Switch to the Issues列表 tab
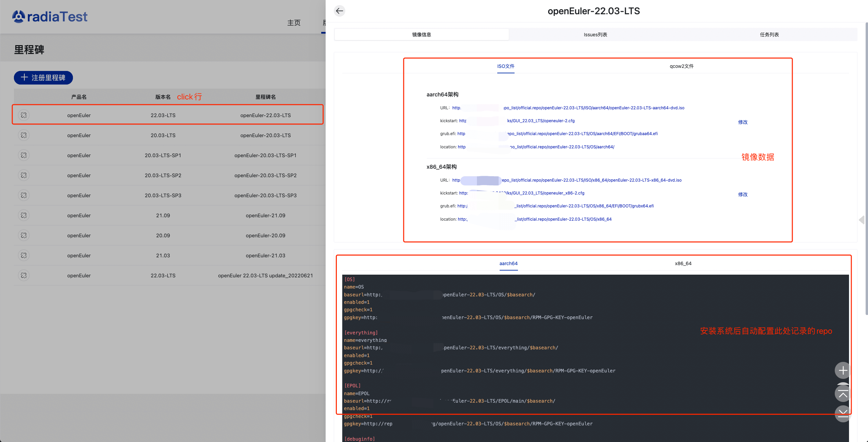Image resolution: width=868 pixels, height=442 pixels. (x=595, y=35)
